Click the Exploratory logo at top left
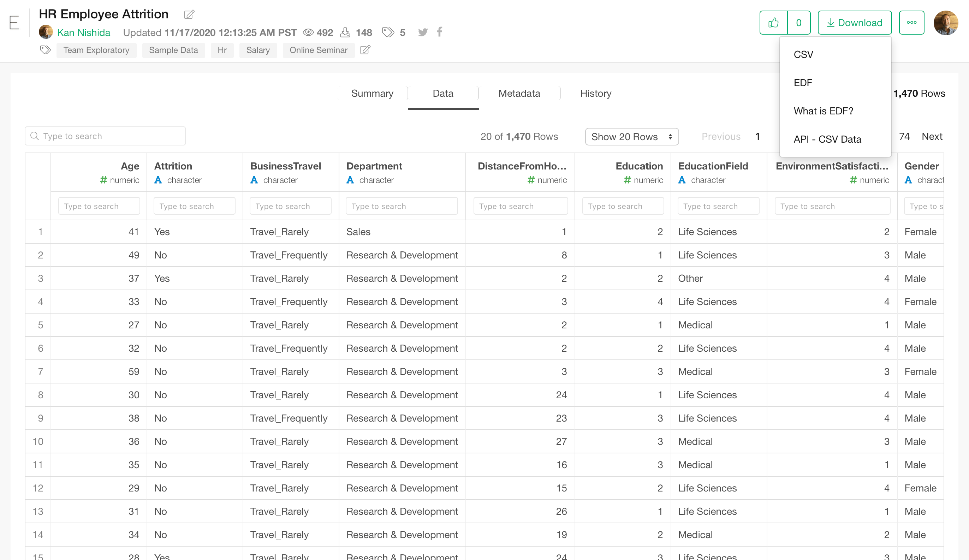Viewport: 969px width, 560px height. 14,23
